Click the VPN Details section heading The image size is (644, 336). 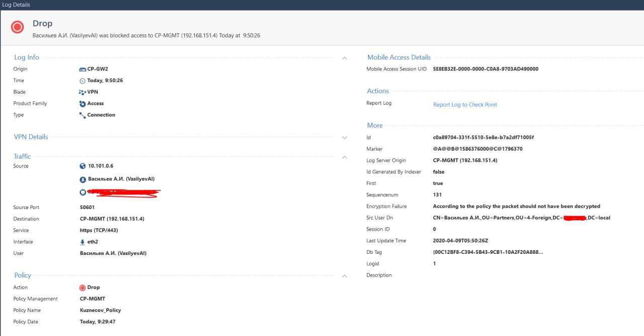[31, 137]
